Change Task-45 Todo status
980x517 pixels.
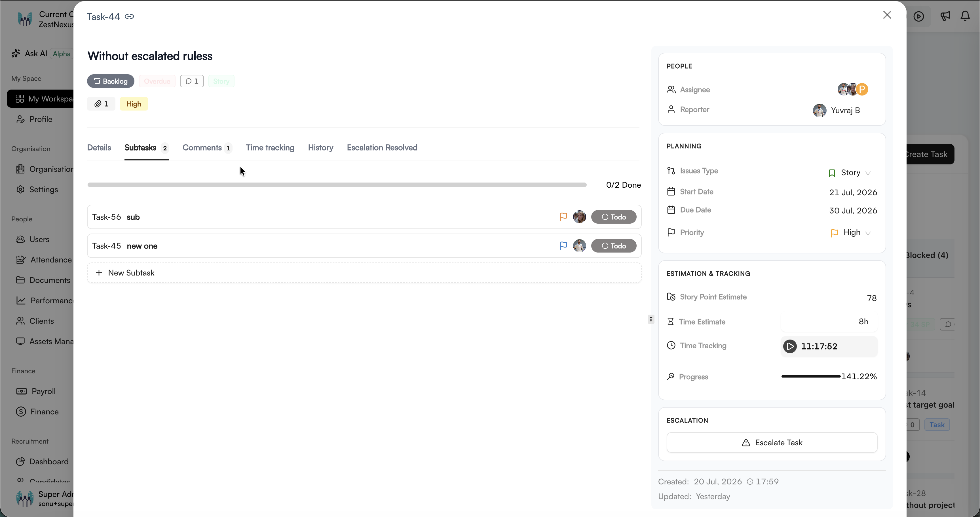click(614, 246)
